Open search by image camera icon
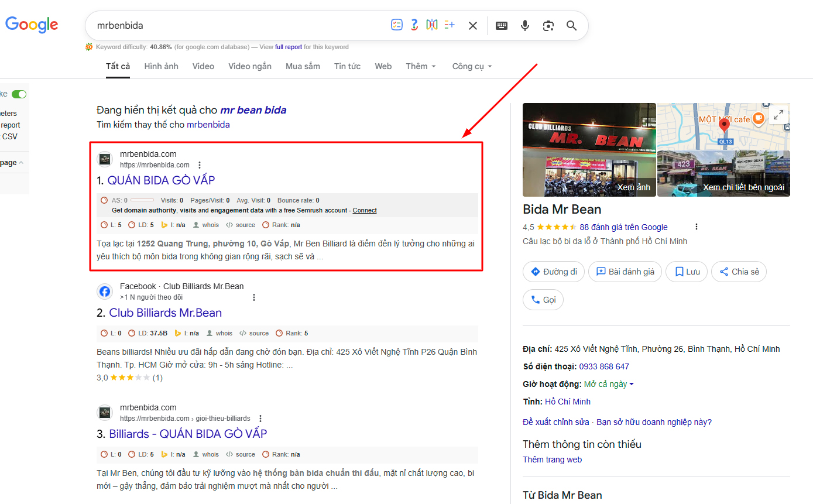The height and width of the screenshot is (504, 813). 548,26
